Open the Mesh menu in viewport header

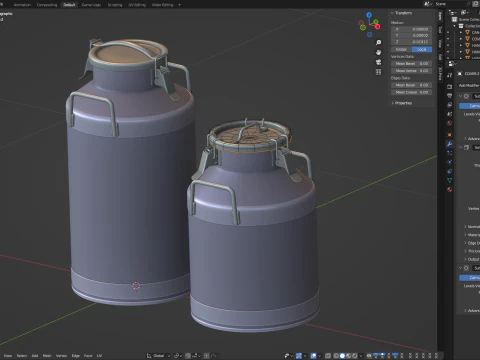click(x=47, y=356)
